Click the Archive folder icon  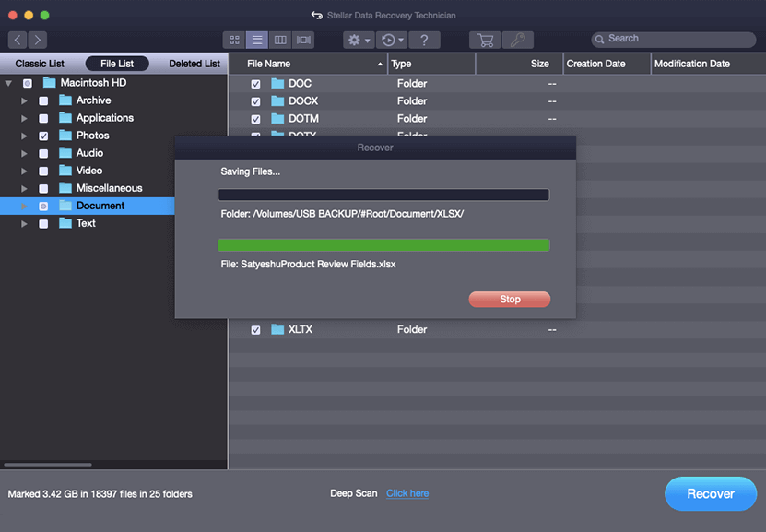click(65, 100)
